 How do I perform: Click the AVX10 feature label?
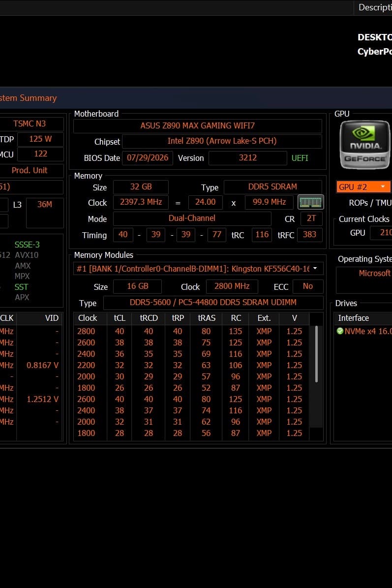[27, 255]
